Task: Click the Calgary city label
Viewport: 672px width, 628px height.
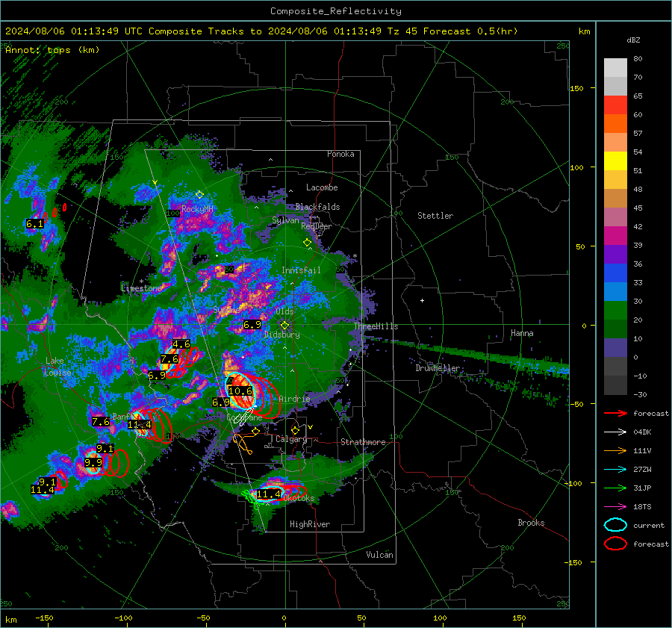Action: 291,439
